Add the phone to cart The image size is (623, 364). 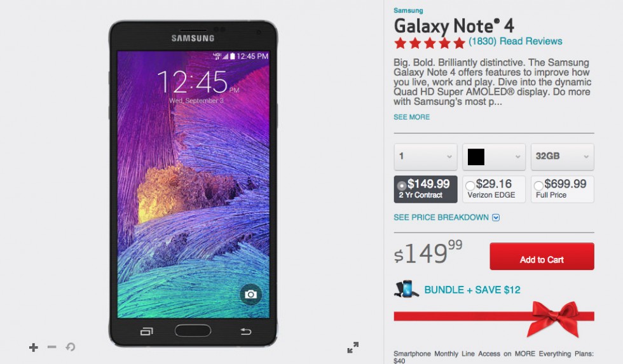[542, 257]
